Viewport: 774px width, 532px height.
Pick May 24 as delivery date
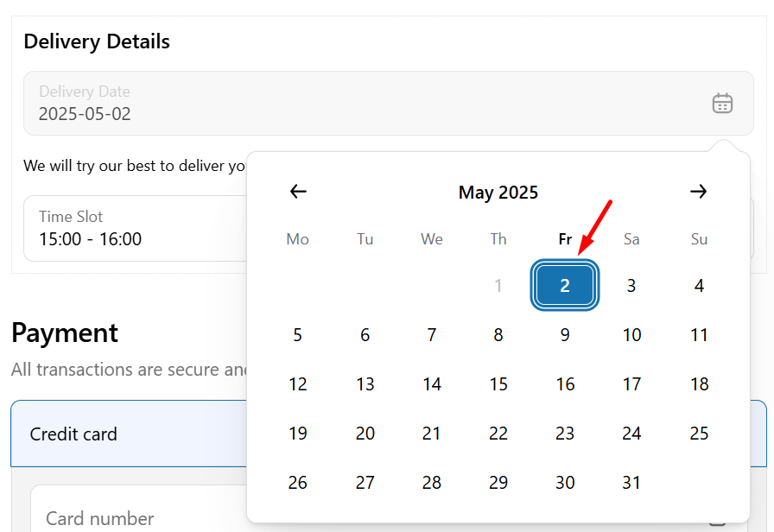click(x=631, y=434)
